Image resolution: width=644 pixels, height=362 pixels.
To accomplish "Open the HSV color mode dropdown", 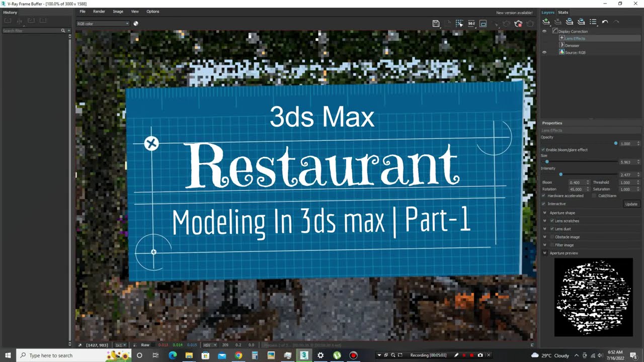I will pos(209,345).
